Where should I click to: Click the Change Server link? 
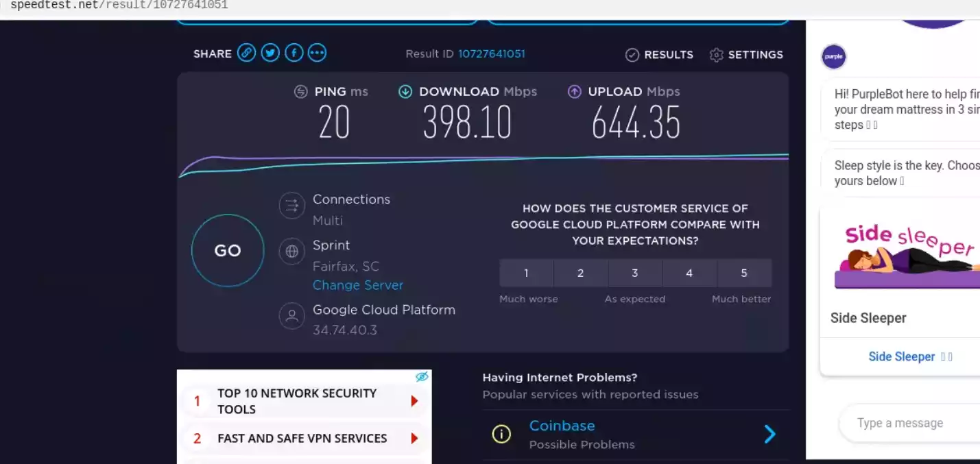358,285
